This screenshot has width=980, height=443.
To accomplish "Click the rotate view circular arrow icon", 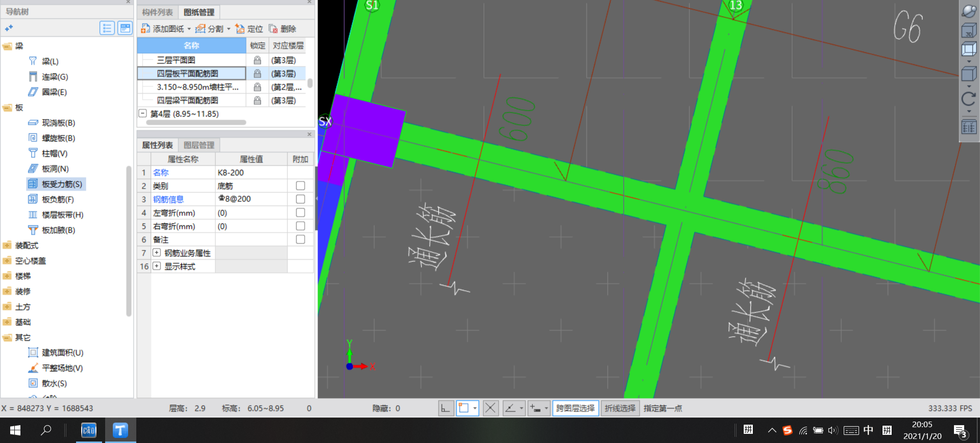I will [968, 99].
